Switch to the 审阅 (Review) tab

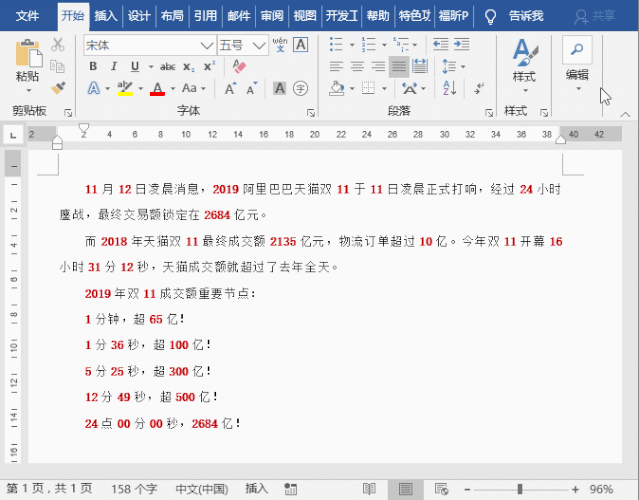pos(272,16)
